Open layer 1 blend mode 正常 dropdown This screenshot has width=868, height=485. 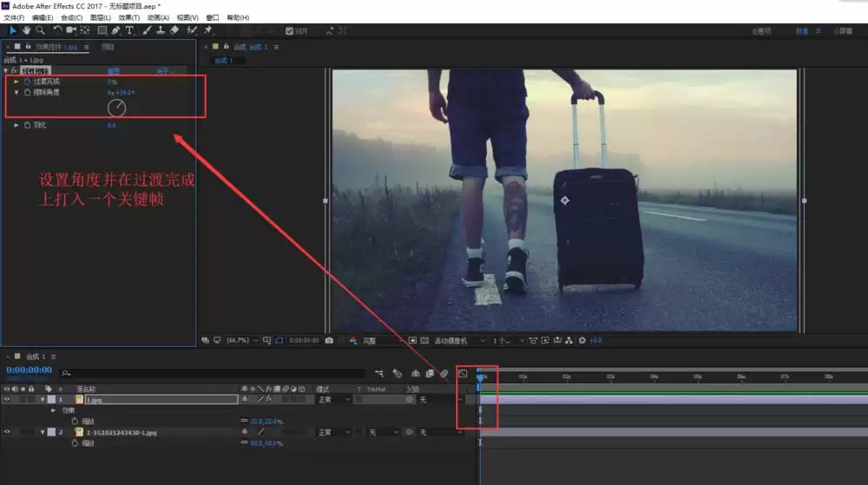(334, 399)
